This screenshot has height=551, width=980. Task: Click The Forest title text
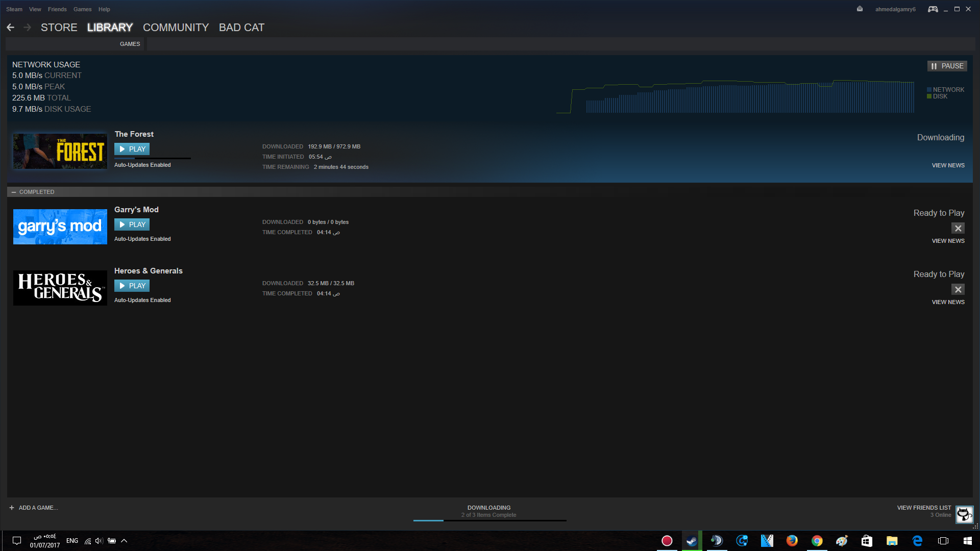click(x=134, y=134)
